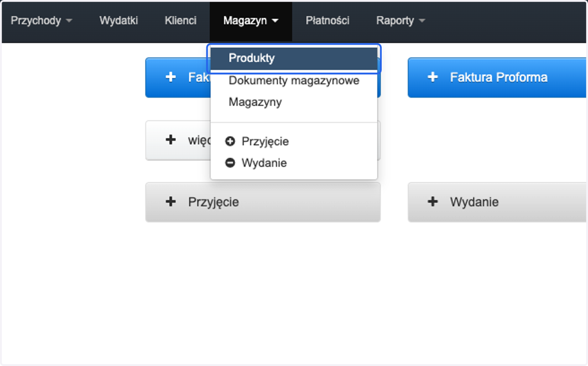Viewport: 588px width, 366px height.
Task: Click the large grey Wydanie button
Action: click(x=497, y=202)
